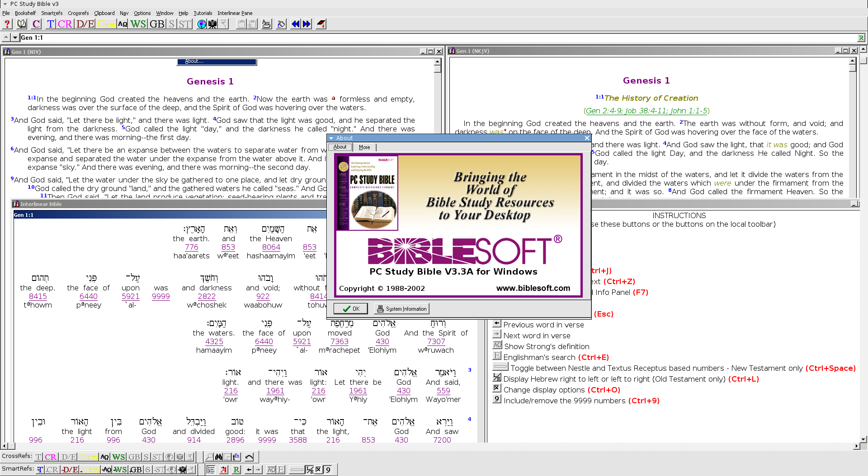Click the Alpha-Omega Greek/Hebrew icon in top toolbar
The height and width of the screenshot is (476, 868).
coord(123,24)
